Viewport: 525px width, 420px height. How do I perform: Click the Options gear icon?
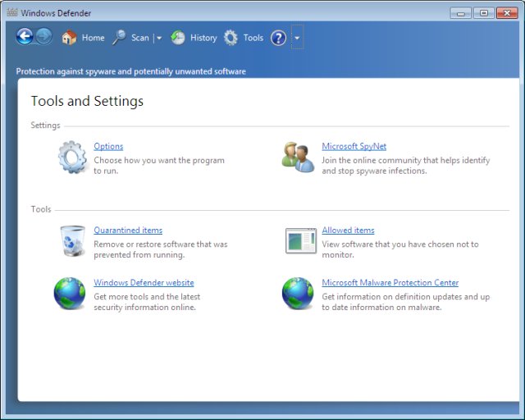[x=71, y=157]
